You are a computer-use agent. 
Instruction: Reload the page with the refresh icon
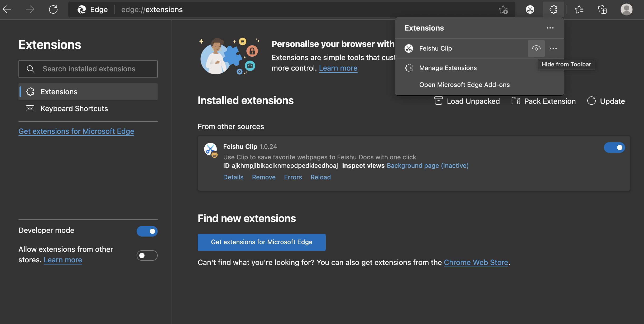coord(53,9)
